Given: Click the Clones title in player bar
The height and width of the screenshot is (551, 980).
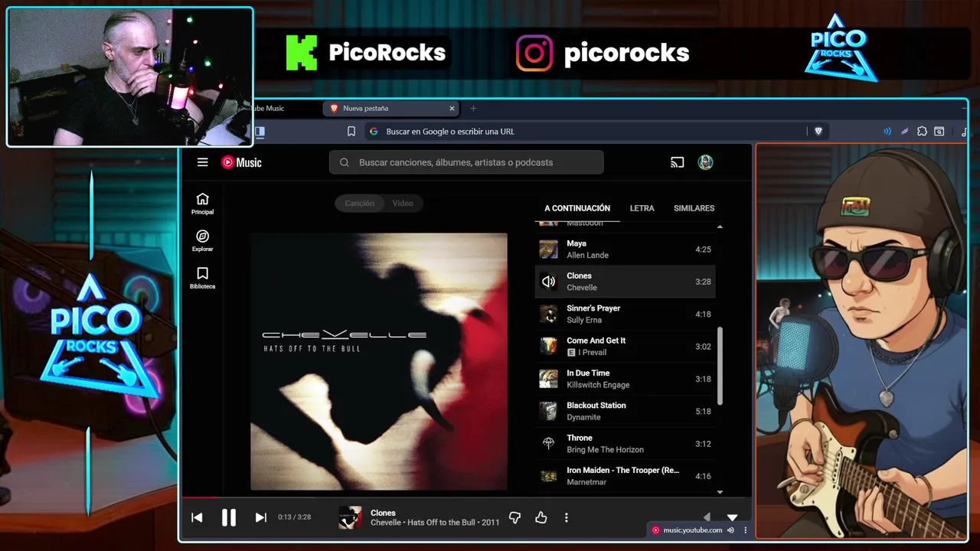Looking at the screenshot, I should tap(383, 513).
